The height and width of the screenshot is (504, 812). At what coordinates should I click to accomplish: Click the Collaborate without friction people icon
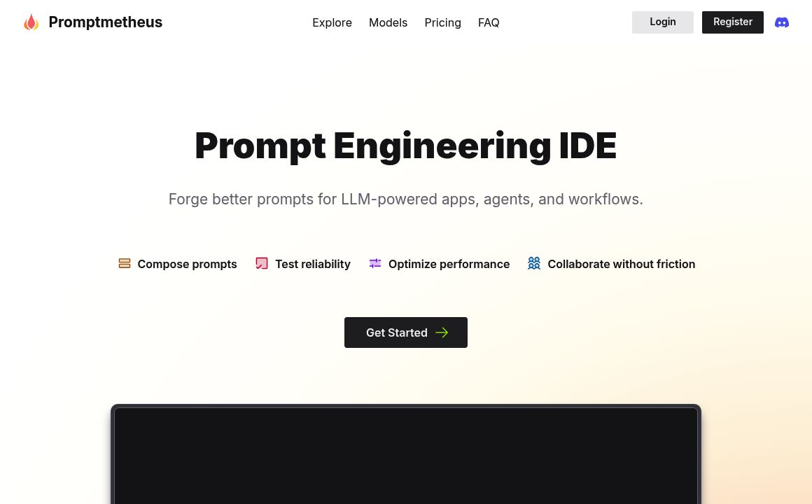(x=534, y=263)
